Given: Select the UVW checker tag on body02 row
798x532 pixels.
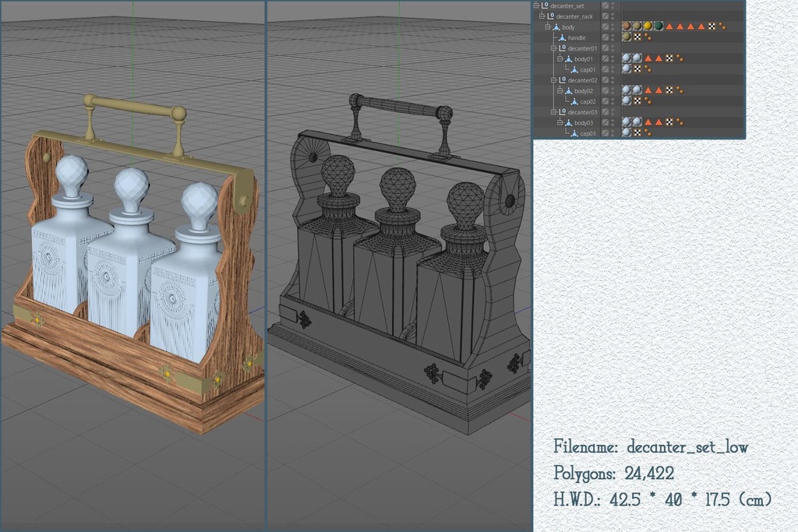Looking at the screenshot, I should (669, 90).
